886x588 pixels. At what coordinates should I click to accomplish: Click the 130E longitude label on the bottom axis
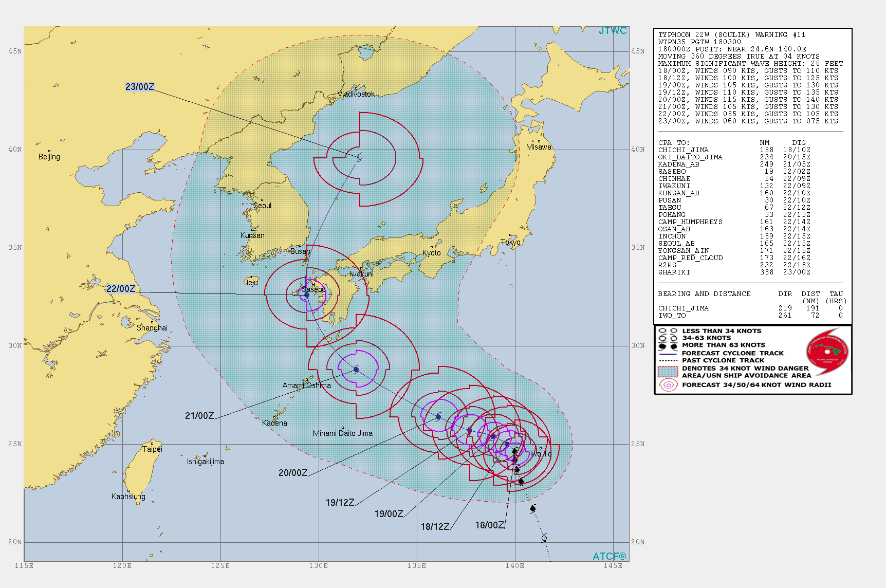319,566
